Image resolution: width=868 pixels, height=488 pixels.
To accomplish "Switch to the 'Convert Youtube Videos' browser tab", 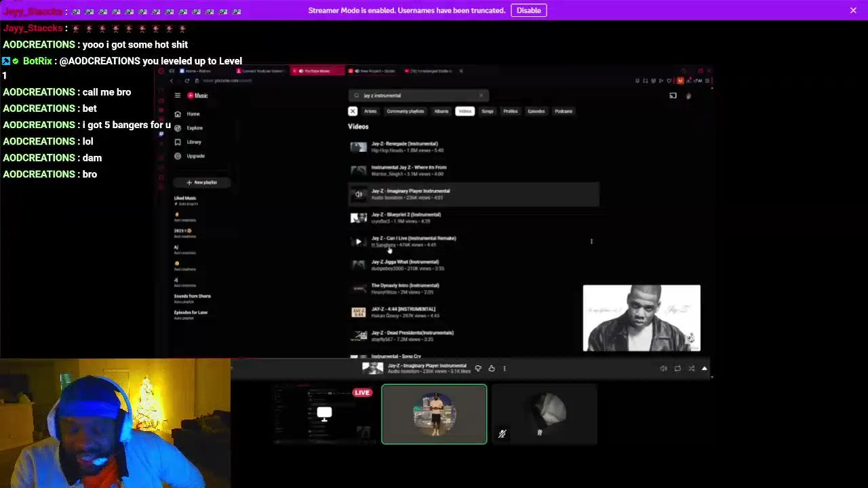I will [x=260, y=71].
